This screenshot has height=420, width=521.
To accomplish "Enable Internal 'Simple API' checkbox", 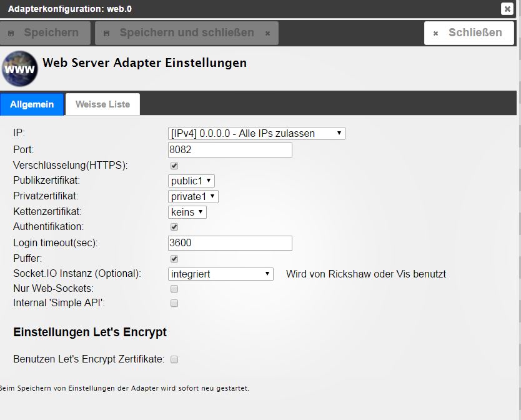I will point(174,303).
